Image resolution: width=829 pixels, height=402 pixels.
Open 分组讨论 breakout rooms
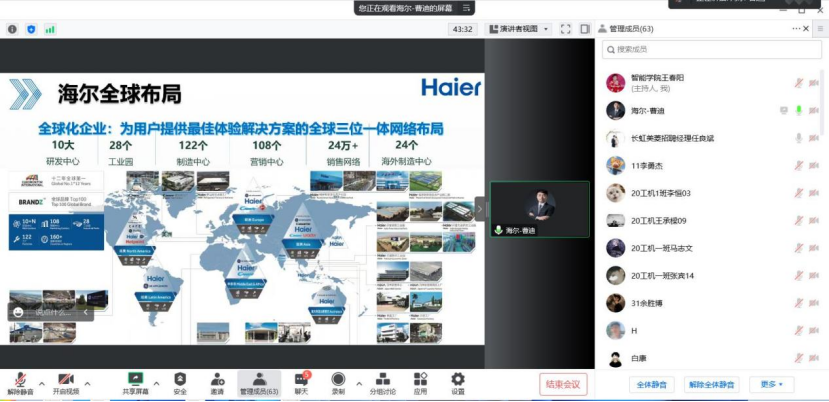(383, 385)
